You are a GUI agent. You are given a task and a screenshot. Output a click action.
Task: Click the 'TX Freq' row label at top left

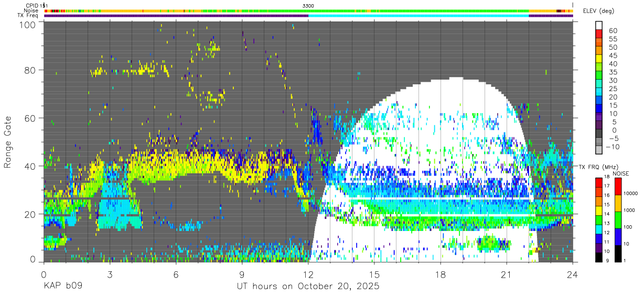[28, 15]
